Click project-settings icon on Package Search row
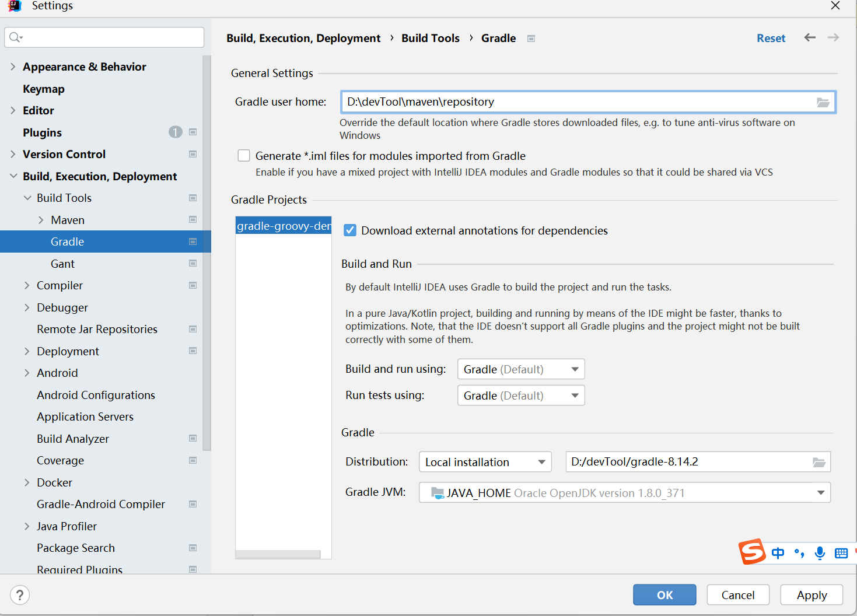857x616 pixels. [193, 548]
